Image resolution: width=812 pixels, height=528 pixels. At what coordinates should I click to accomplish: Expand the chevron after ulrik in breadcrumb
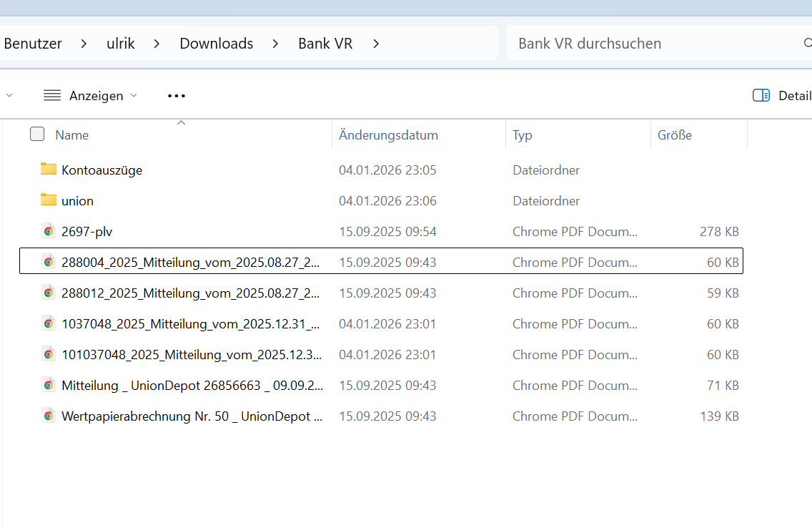click(x=157, y=44)
